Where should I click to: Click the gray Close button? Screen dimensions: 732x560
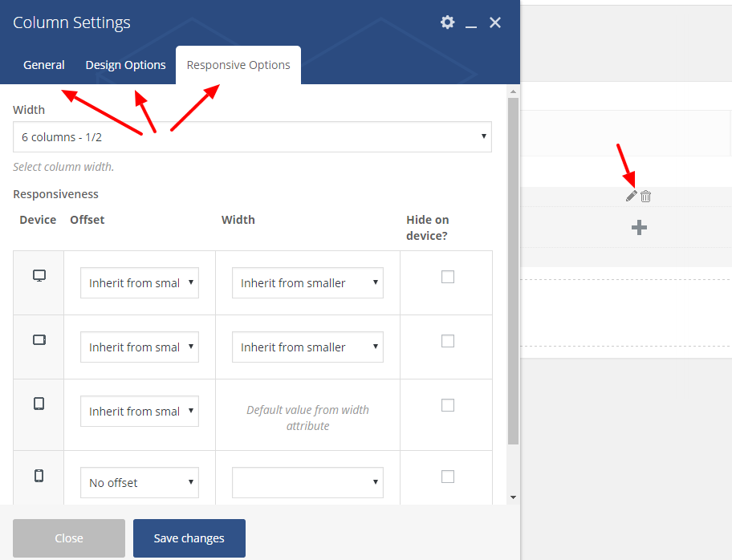69,538
